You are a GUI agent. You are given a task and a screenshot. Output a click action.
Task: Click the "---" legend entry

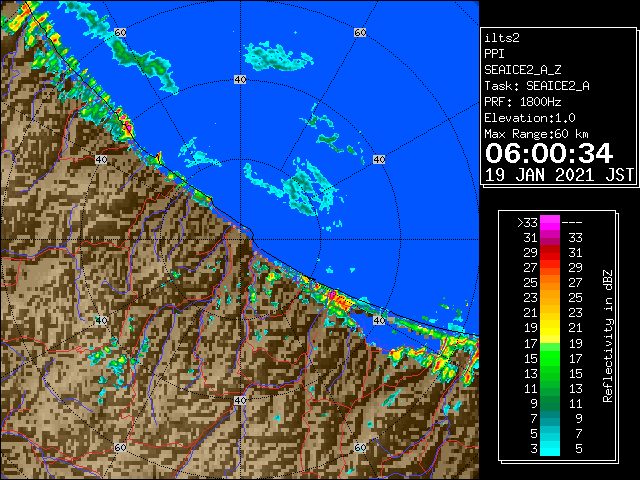572,223
